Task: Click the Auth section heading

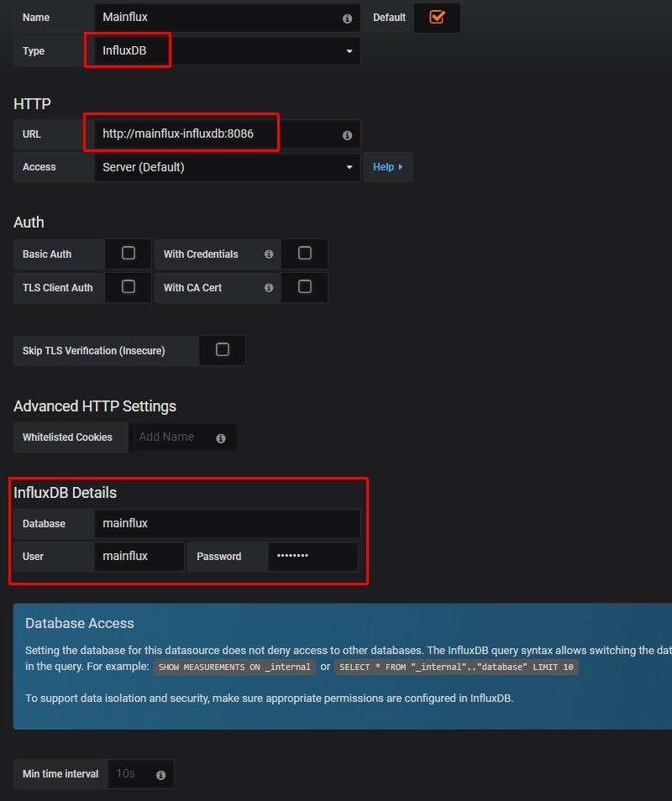Action: tap(29, 222)
